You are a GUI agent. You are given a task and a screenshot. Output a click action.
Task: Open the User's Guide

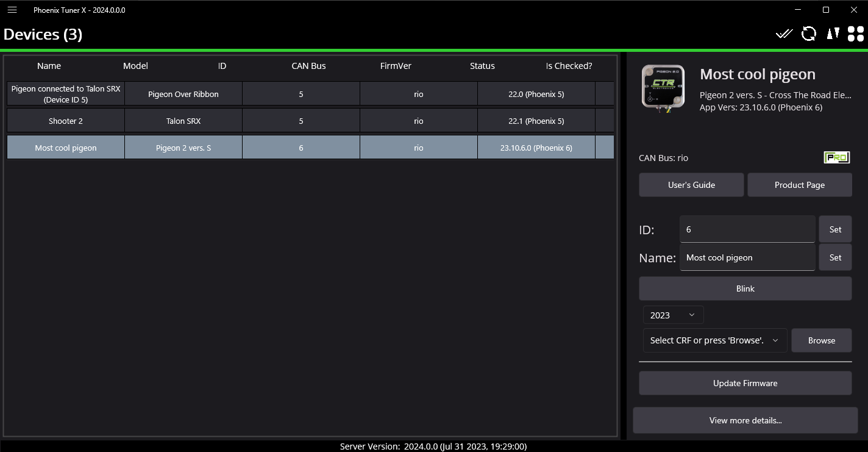691,185
